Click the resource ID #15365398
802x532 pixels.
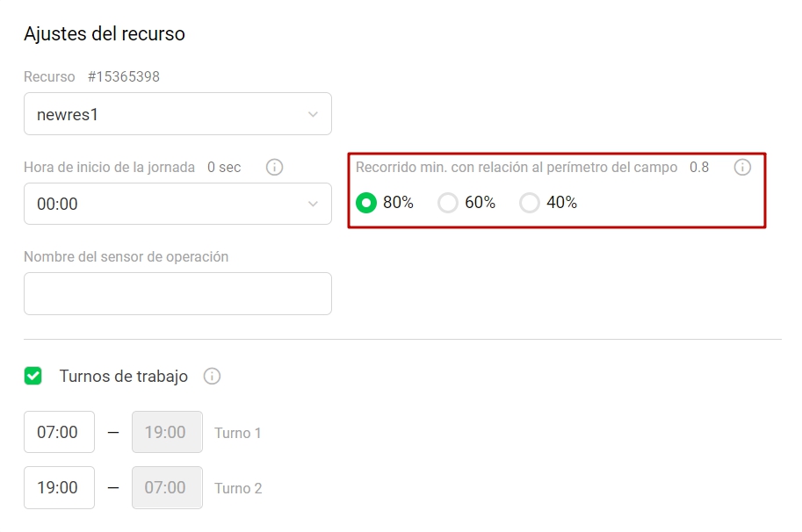124,76
